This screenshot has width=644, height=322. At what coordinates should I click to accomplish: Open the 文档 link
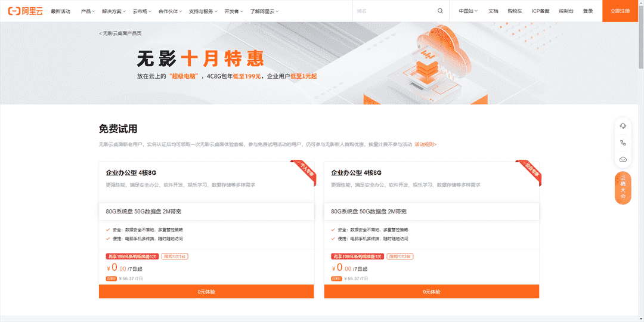pyautogui.click(x=493, y=11)
